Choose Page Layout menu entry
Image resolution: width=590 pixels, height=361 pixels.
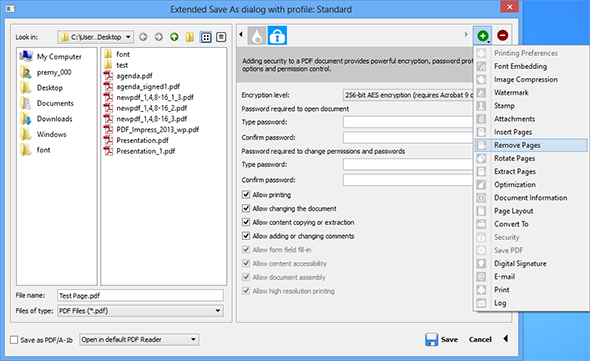[x=531, y=211]
